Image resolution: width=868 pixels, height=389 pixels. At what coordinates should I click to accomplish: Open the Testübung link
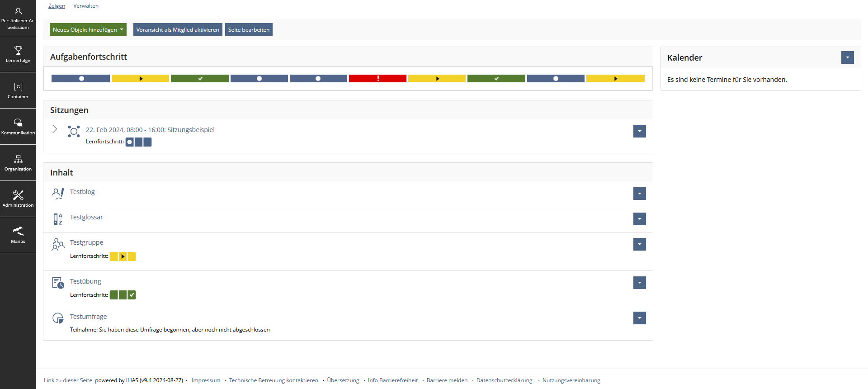coord(85,281)
